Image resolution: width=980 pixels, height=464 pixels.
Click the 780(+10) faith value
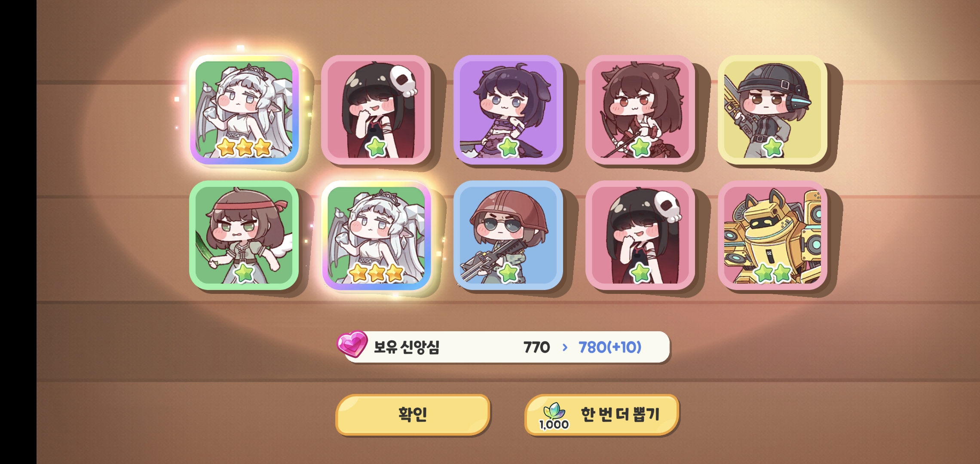610,347
